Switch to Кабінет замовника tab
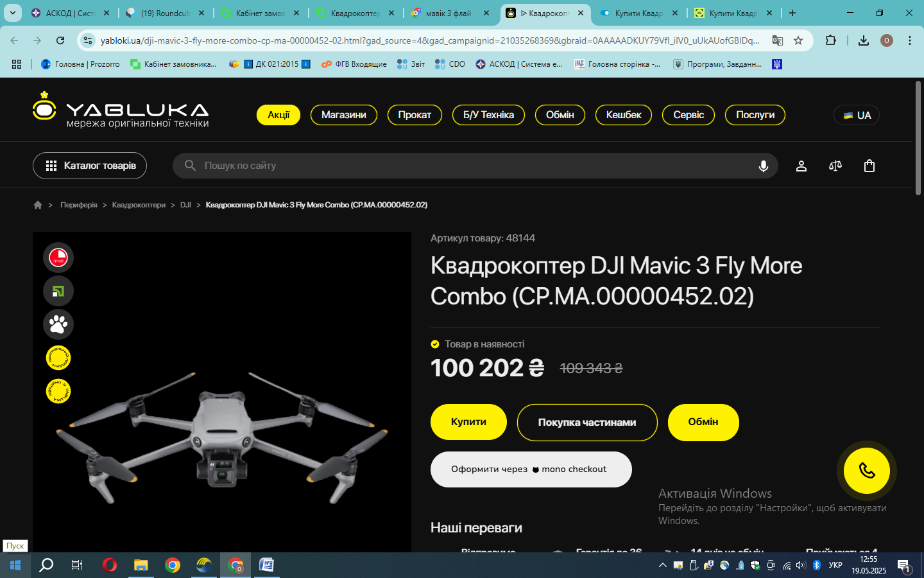Image resolution: width=924 pixels, height=578 pixels. point(260,13)
